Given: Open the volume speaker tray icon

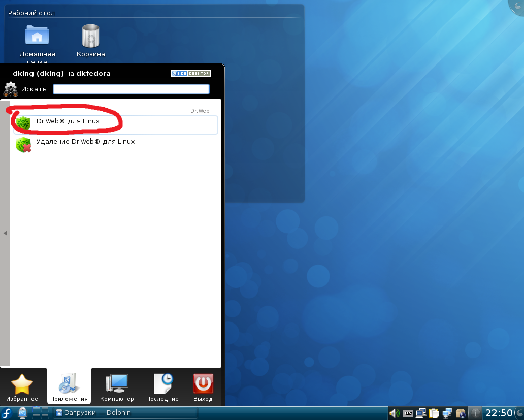Looking at the screenshot, I should pyautogui.click(x=394, y=413).
